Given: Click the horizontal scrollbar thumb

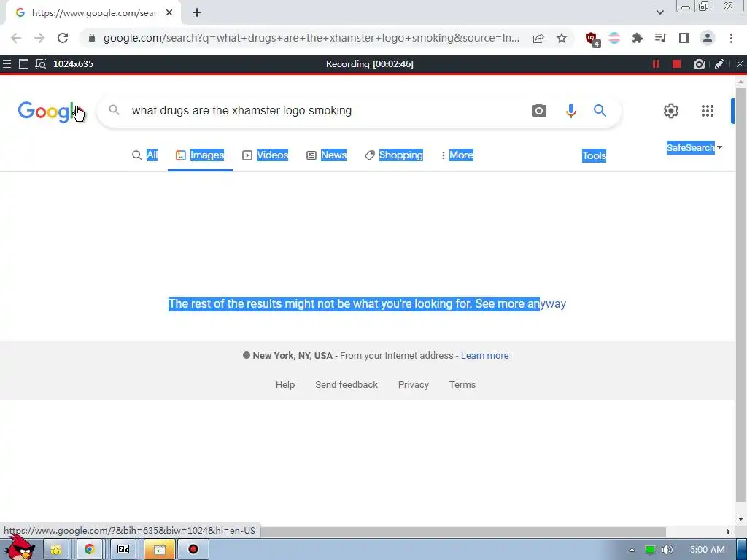Looking at the screenshot, I should [463, 532].
